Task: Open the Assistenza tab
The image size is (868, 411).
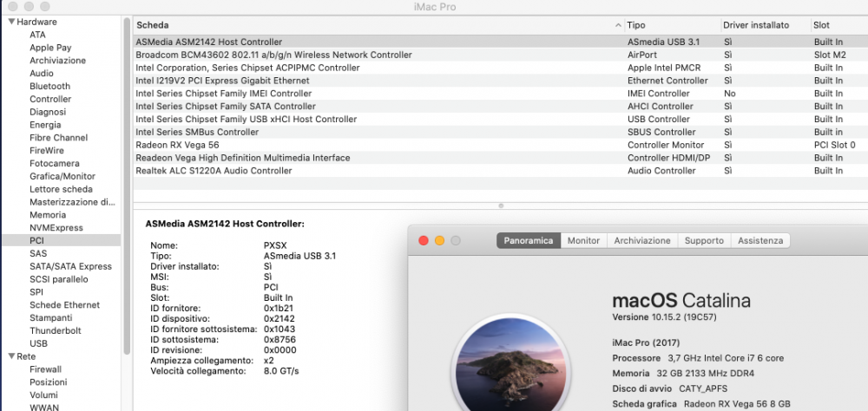Action: pos(760,241)
